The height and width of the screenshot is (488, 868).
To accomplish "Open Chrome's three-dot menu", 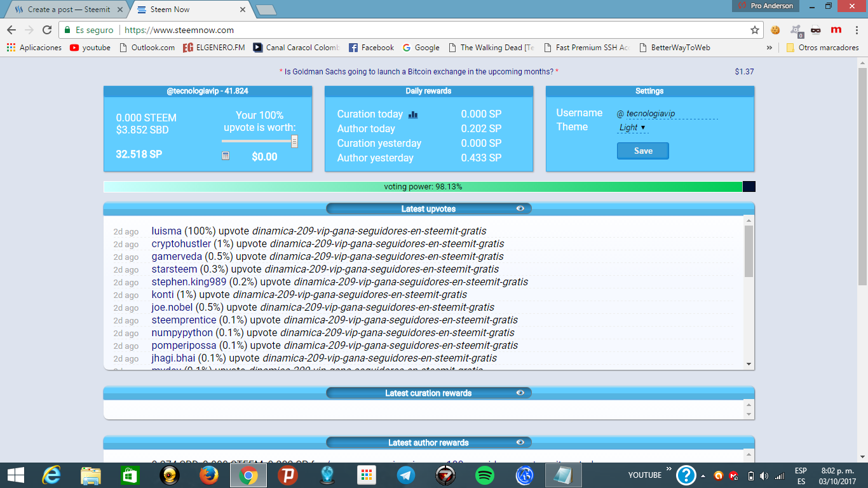I will click(x=856, y=30).
